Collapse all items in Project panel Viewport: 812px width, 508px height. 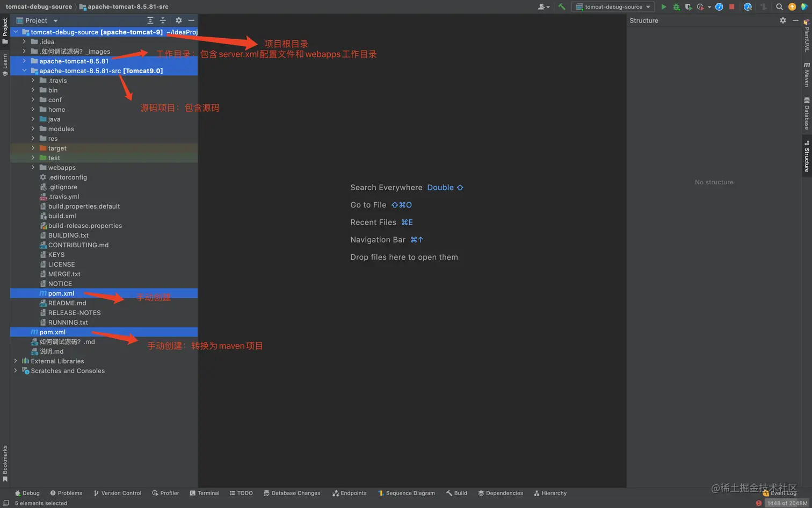[x=163, y=20]
